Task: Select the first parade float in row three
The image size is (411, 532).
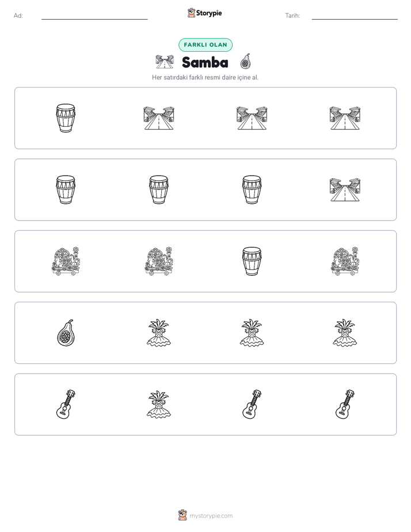Action: pyautogui.click(x=66, y=261)
